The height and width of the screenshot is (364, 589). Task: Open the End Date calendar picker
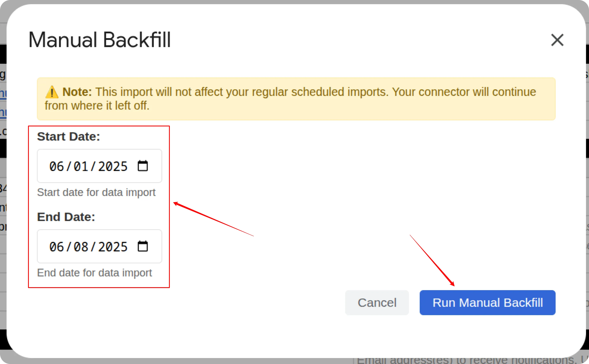click(142, 246)
